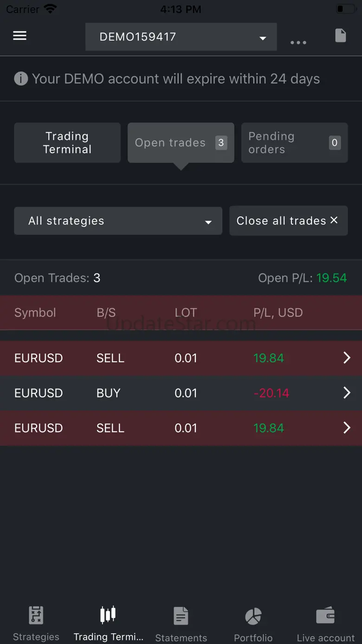This screenshot has width=362, height=644.
Task: Tap the Trading Terminal candlestick icon
Action: coord(108,615)
